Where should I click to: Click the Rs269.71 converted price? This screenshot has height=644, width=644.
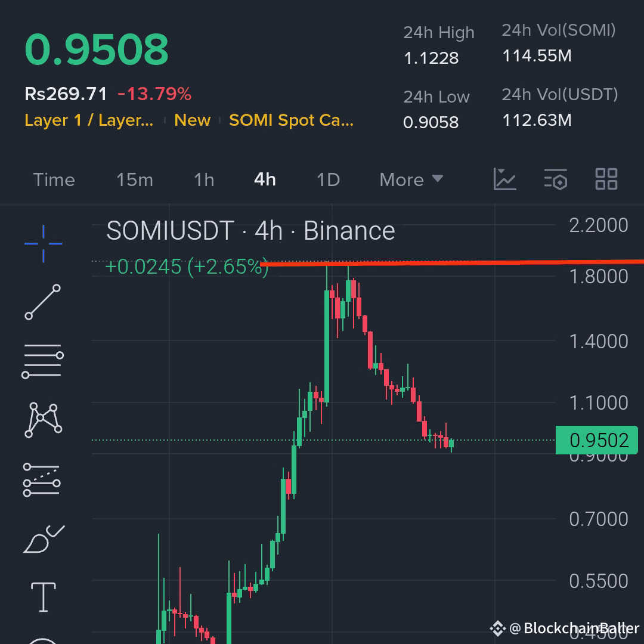[66, 94]
